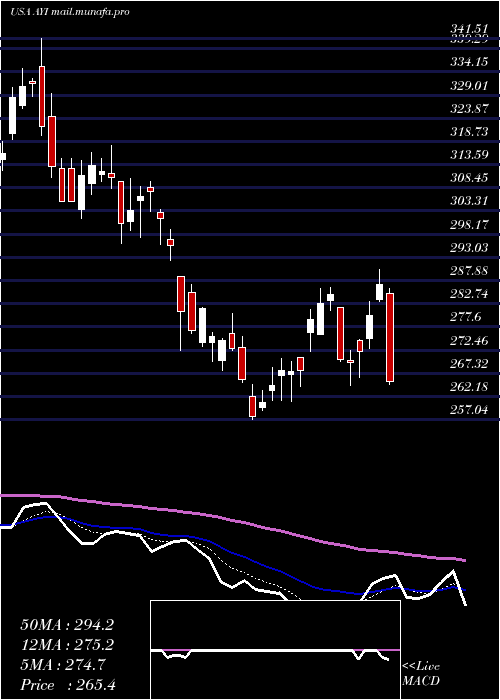Click the lowest red candle near 257.04

(x=253, y=406)
